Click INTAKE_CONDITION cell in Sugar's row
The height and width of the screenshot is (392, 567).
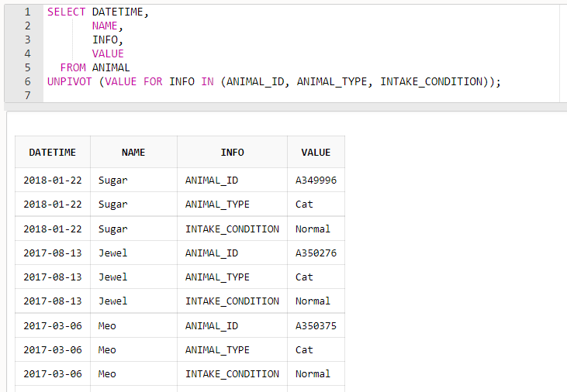232,229
